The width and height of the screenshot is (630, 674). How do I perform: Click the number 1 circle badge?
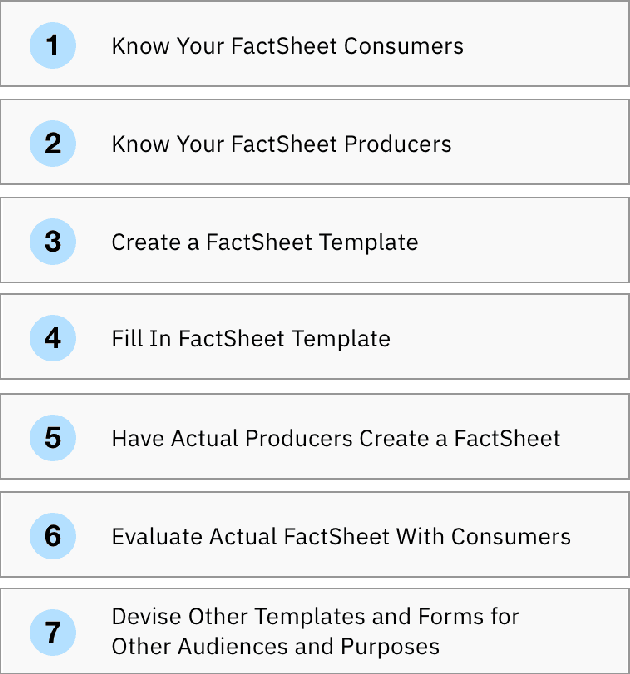click(x=53, y=45)
